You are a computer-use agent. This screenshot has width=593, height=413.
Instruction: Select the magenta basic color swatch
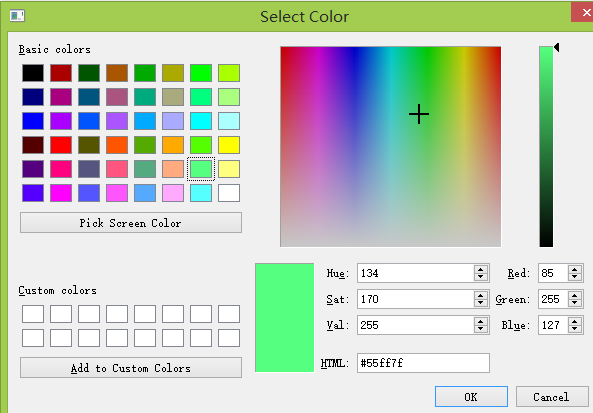pyautogui.click(x=61, y=193)
